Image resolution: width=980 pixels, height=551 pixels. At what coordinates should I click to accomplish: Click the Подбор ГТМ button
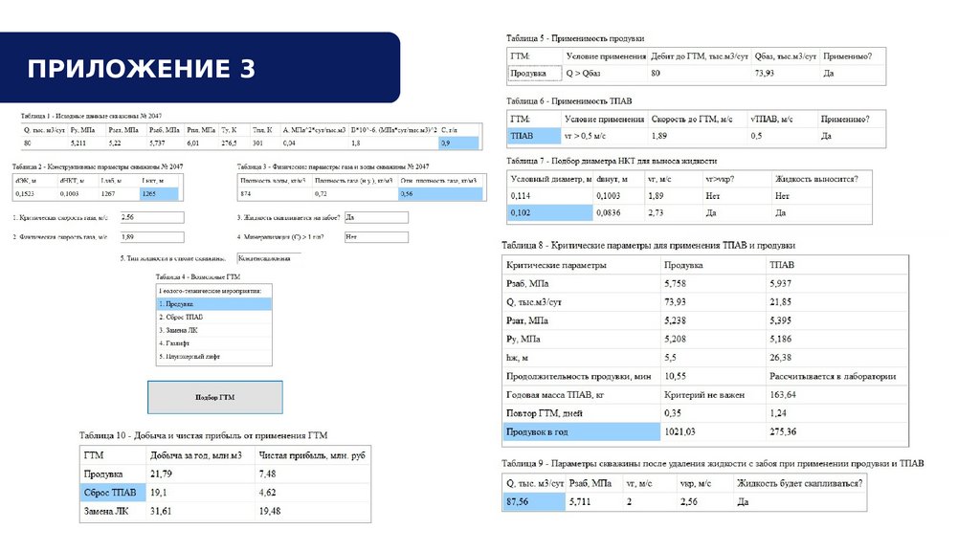click(x=215, y=397)
